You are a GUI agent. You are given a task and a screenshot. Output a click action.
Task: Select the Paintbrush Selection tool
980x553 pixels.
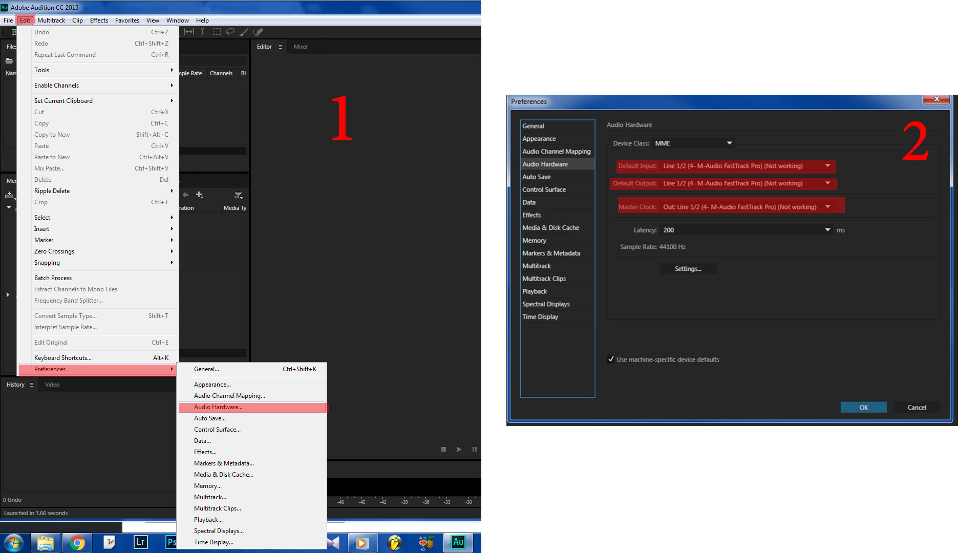click(x=244, y=32)
